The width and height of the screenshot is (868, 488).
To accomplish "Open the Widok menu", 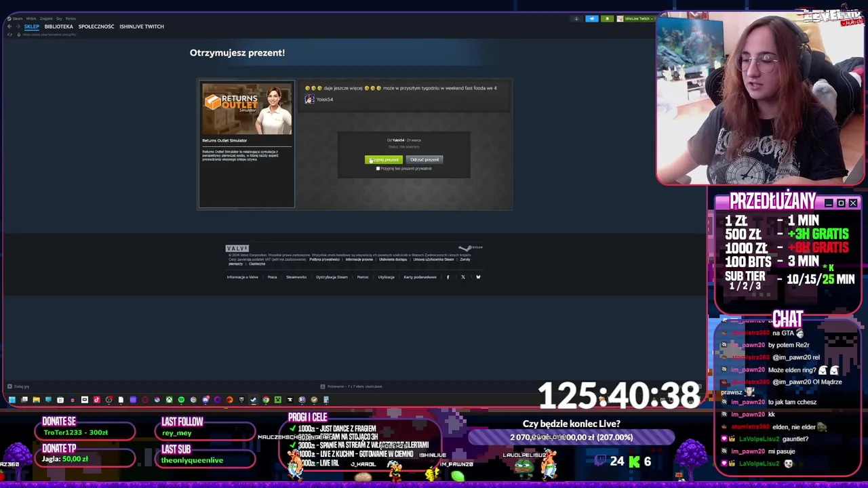I will [31, 19].
